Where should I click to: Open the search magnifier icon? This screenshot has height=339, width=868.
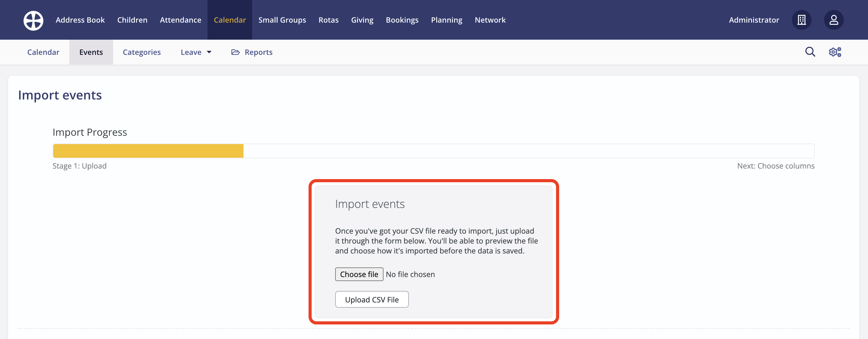tap(810, 52)
